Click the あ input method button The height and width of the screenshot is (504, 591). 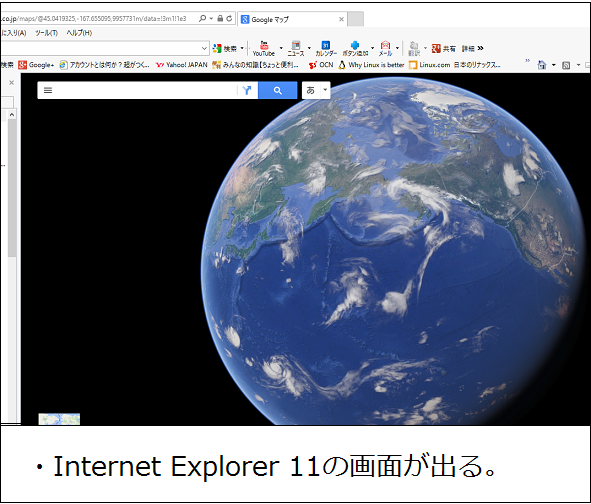click(x=311, y=90)
